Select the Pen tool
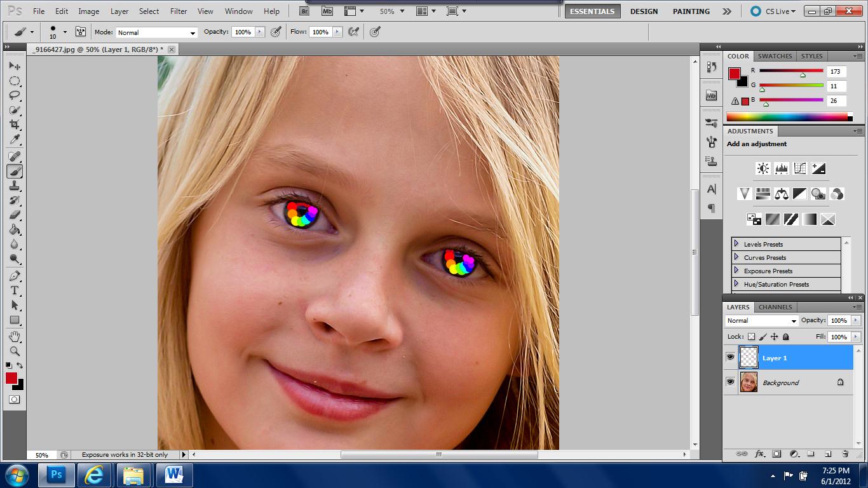The height and width of the screenshot is (488, 868). click(15, 276)
